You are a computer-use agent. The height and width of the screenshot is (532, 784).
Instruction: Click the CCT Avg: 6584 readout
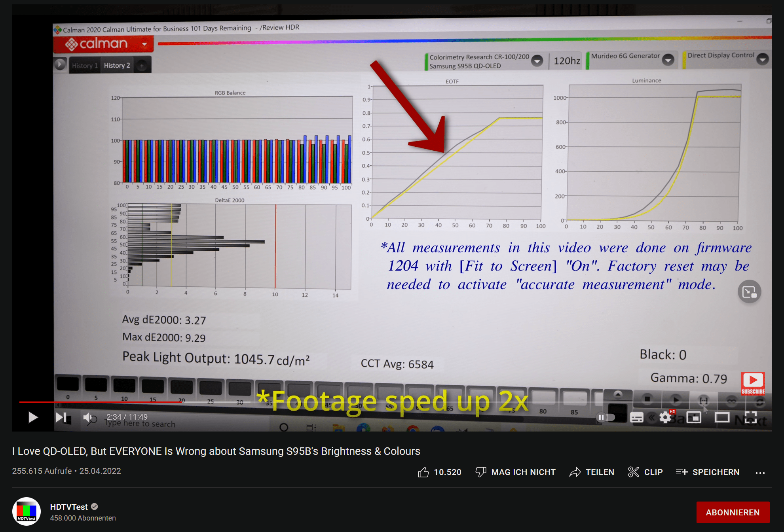coord(397,364)
